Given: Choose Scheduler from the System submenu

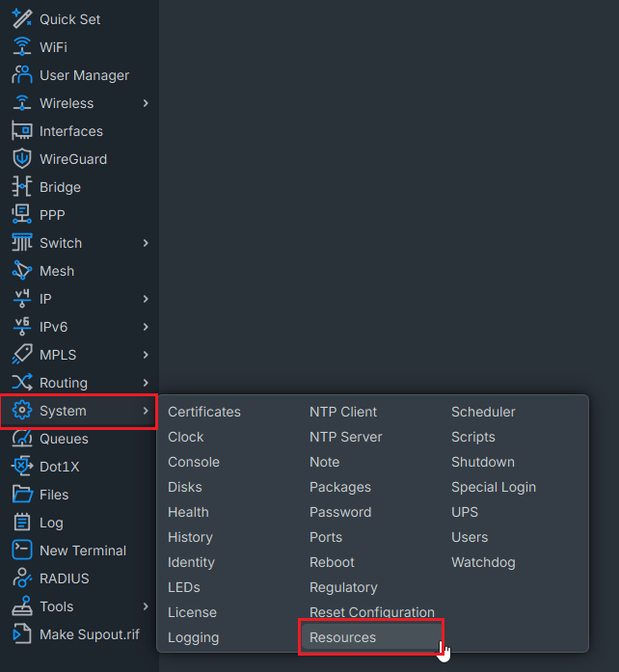Looking at the screenshot, I should (483, 412).
